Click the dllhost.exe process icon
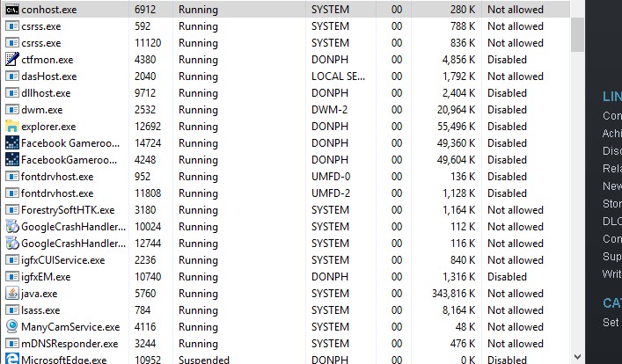 tap(12, 93)
